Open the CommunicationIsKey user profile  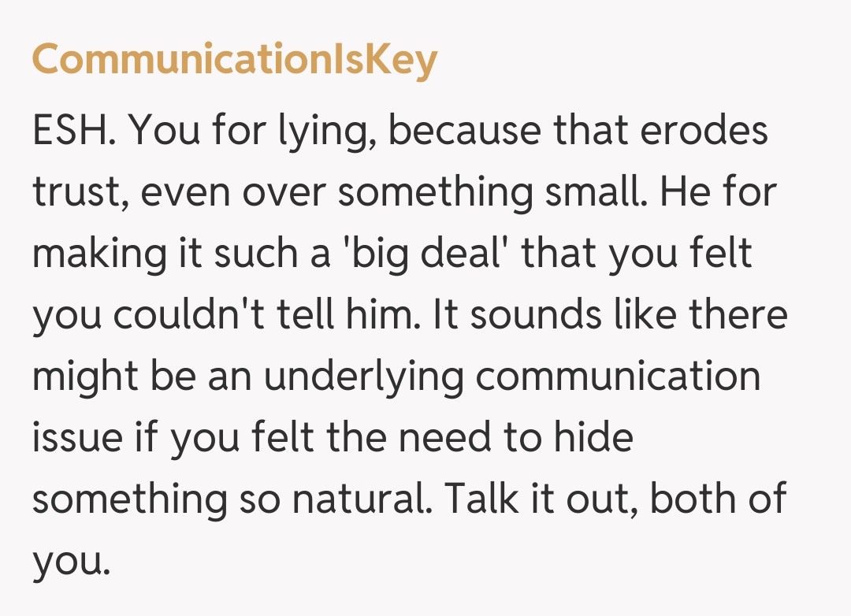click(234, 60)
